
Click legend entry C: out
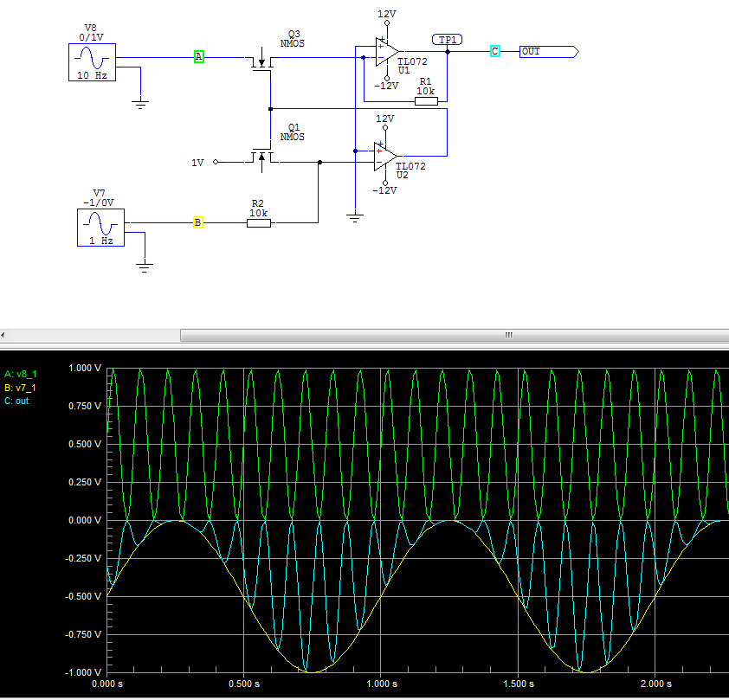pyautogui.click(x=16, y=401)
